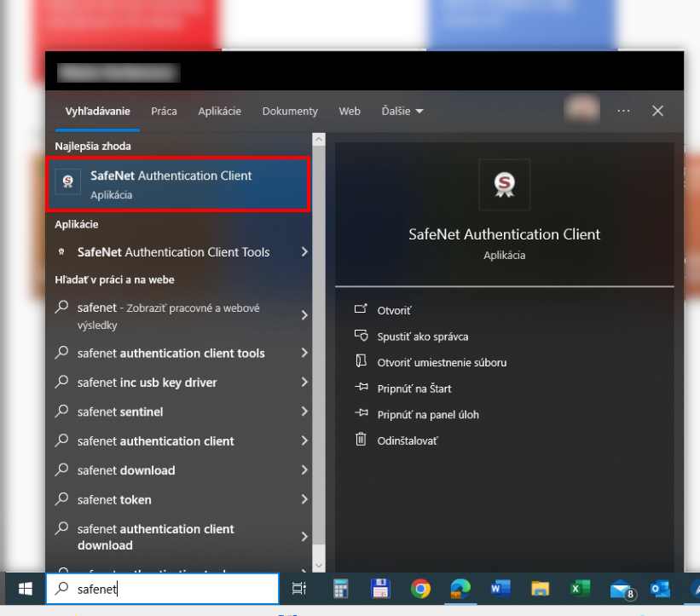Click scrollbar down arrow in results list

pyautogui.click(x=319, y=566)
